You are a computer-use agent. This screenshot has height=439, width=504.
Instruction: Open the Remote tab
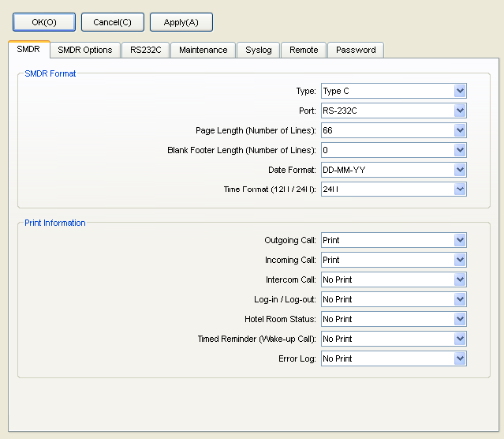pos(304,50)
